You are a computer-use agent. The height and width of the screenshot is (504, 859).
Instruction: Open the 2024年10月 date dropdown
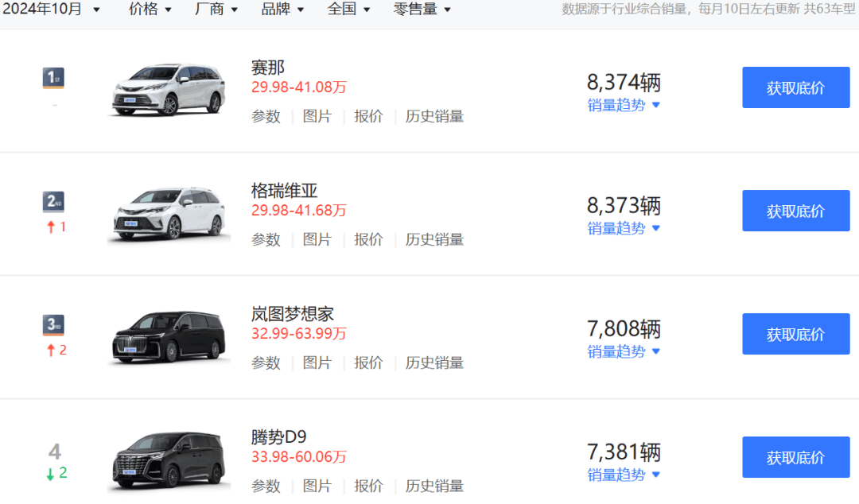[51, 10]
